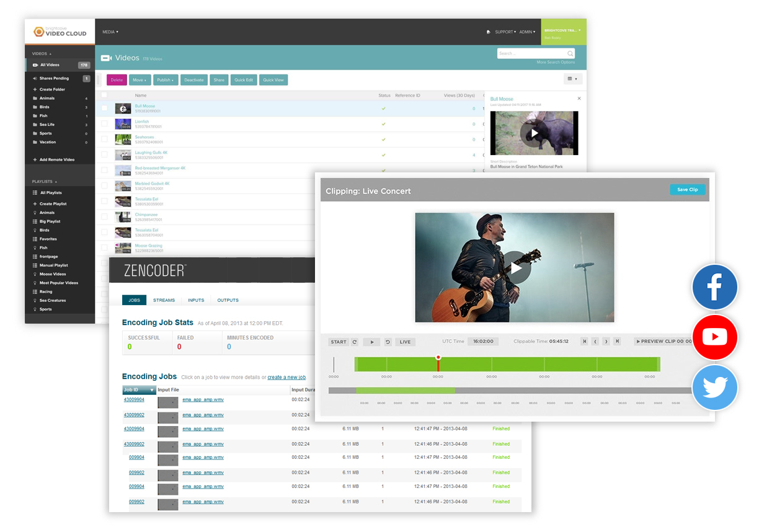This screenshot has height=532, width=759.
Task: Click the Big Playlist list icon
Action: coord(35,221)
